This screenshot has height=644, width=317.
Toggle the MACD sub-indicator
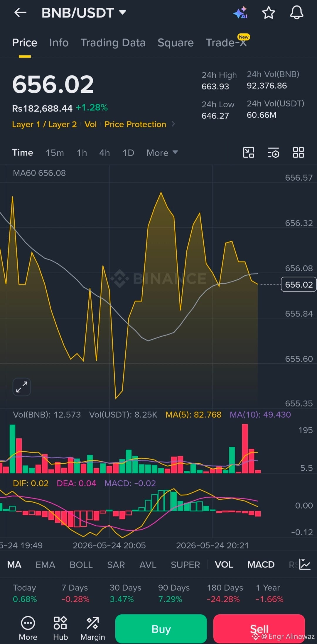261,565
